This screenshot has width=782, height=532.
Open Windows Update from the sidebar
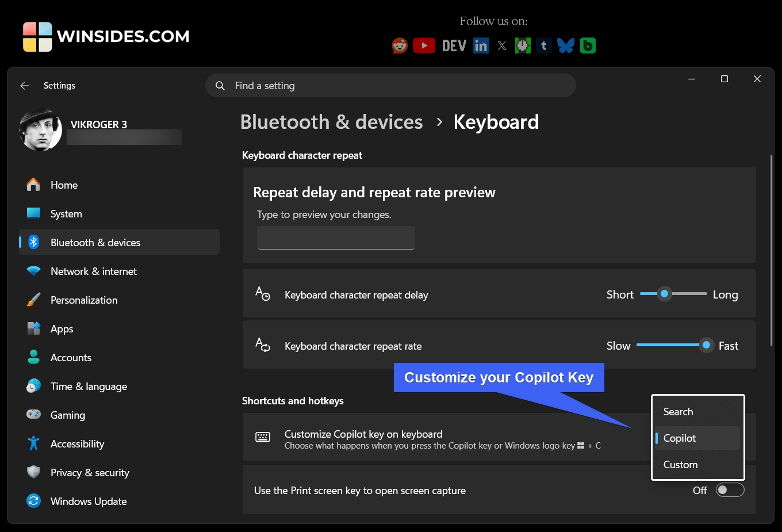point(88,501)
